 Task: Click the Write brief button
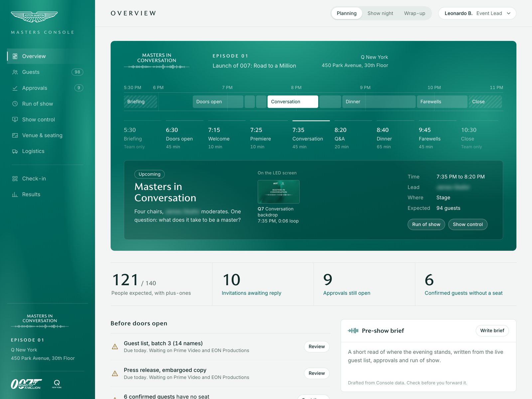[x=492, y=330]
